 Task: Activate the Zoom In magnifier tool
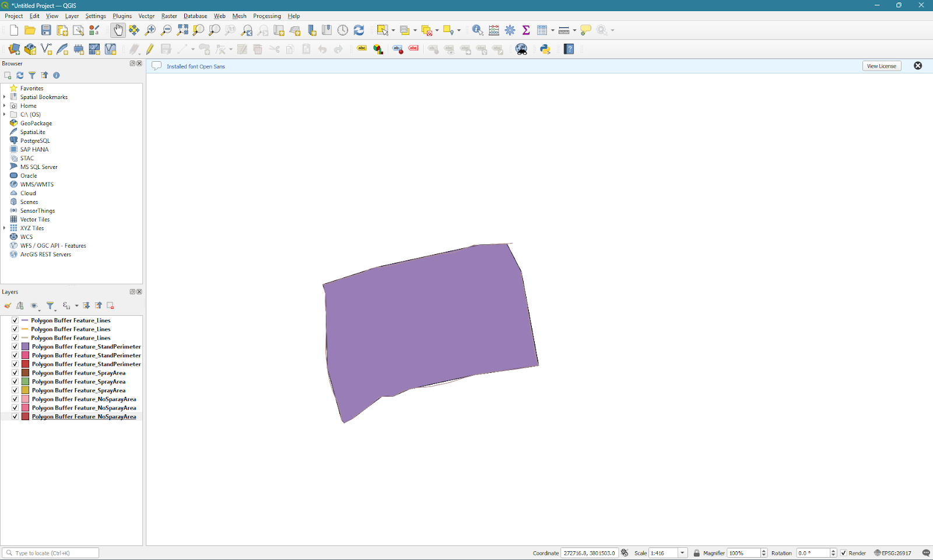pyautogui.click(x=150, y=30)
